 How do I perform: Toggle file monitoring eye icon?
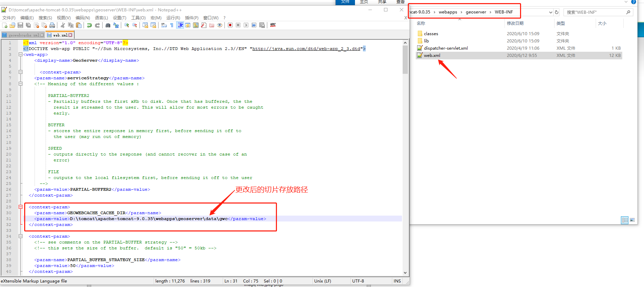(220, 25)
